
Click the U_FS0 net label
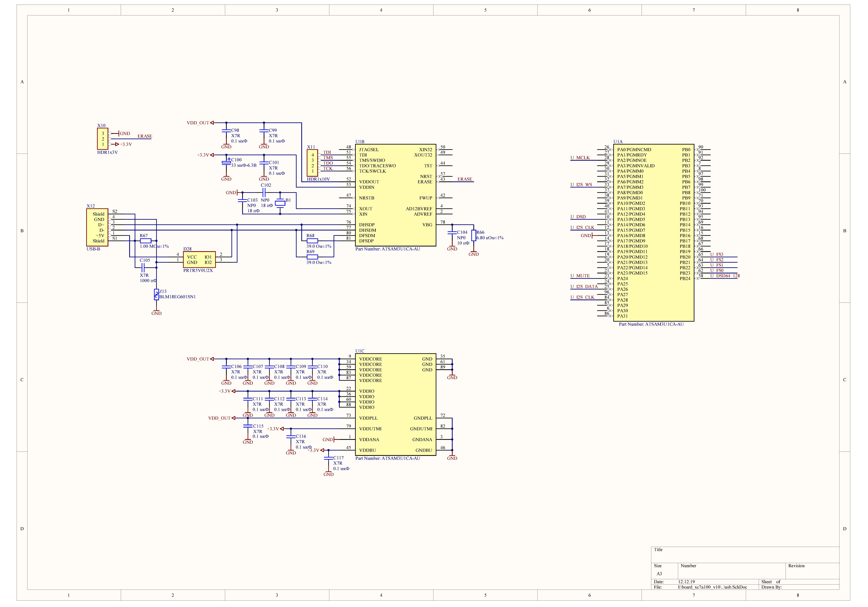(x=717, y=271)
